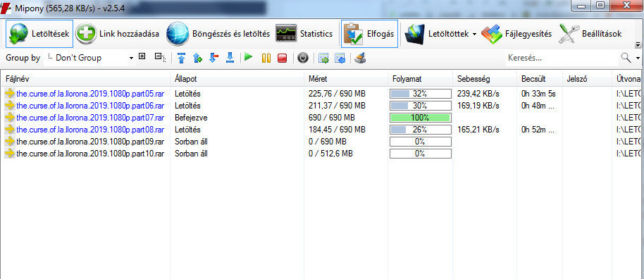Collapse all groups with minus icon
This screenshot has height=279, width=644.
(x=160, y=57)
